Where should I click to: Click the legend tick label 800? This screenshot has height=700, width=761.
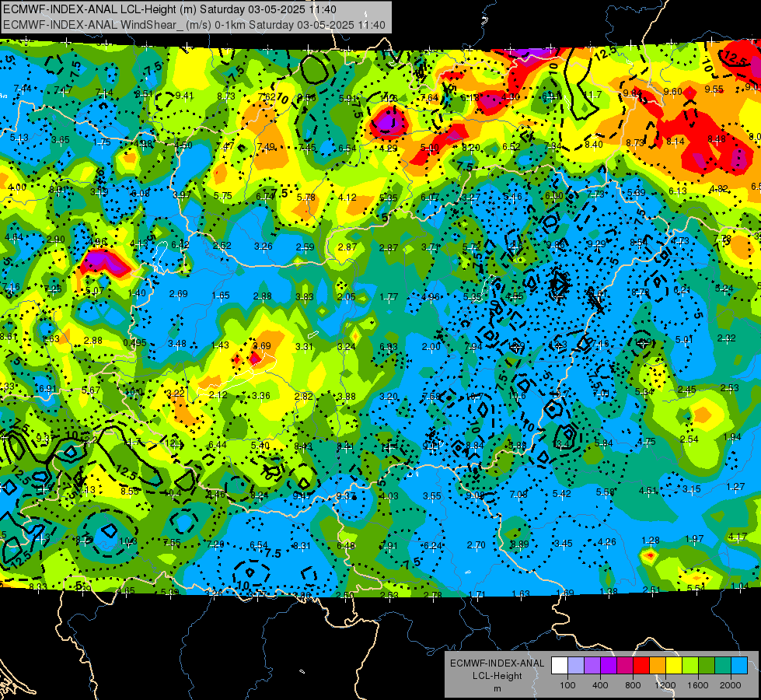click(633, 685)
